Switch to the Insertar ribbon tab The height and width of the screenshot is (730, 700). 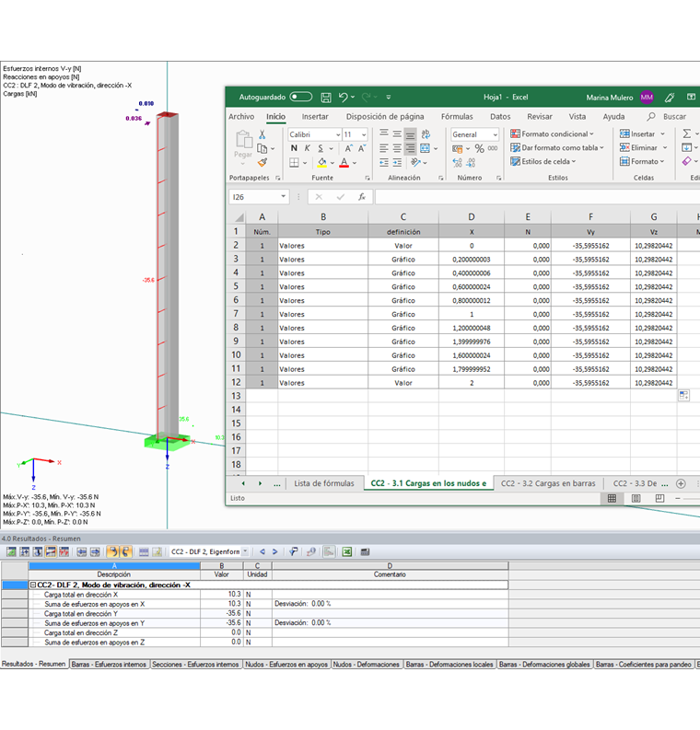click(x=315, y=116)
